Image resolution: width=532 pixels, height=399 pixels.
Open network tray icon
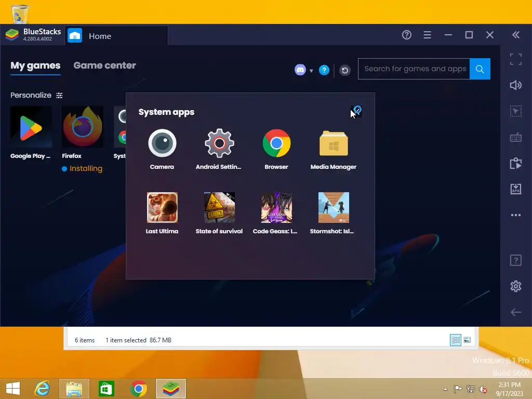coord(471,389)
